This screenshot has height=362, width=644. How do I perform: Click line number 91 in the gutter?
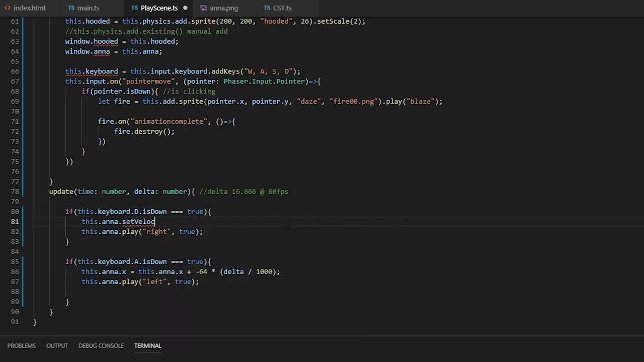(15, 322)
